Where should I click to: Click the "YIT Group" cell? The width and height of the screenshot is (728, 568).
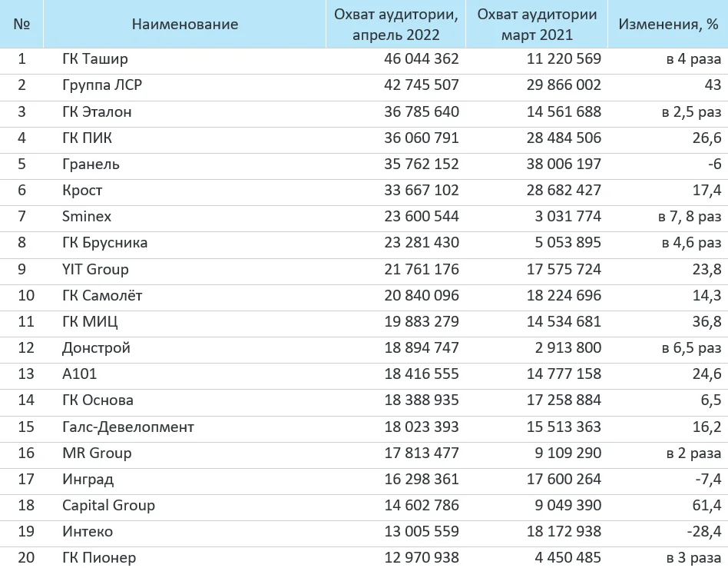pos(95,269)
